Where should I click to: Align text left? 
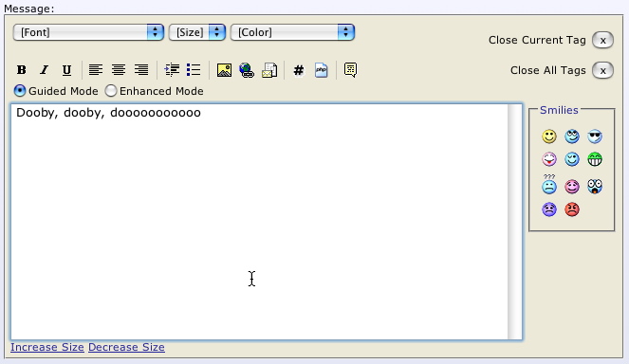pyautogui.click(x=96, y=70)
